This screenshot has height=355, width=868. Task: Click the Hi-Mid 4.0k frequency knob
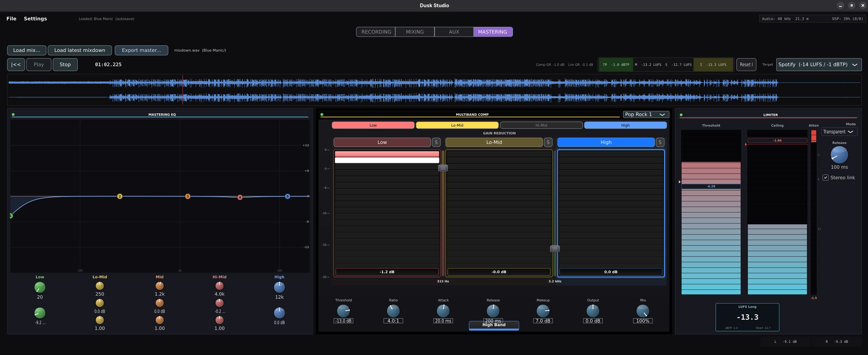pos(220,286)
